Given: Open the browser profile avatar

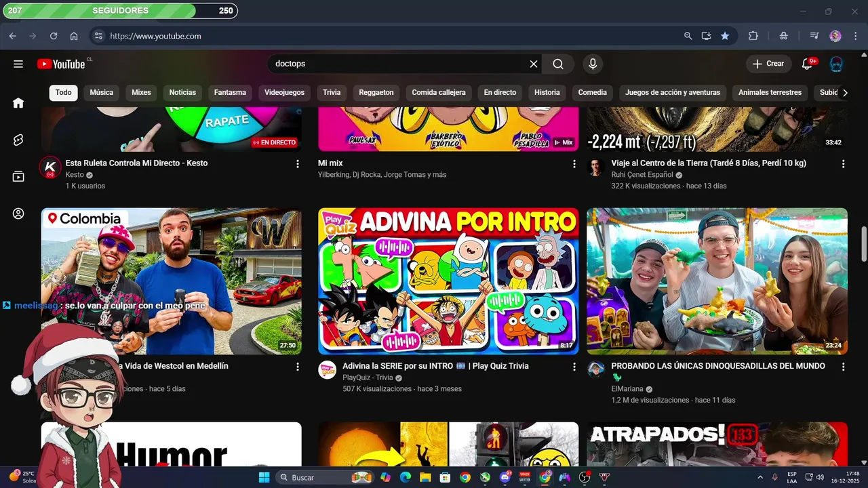Looking at the screenshot, I should pos(835,36).
